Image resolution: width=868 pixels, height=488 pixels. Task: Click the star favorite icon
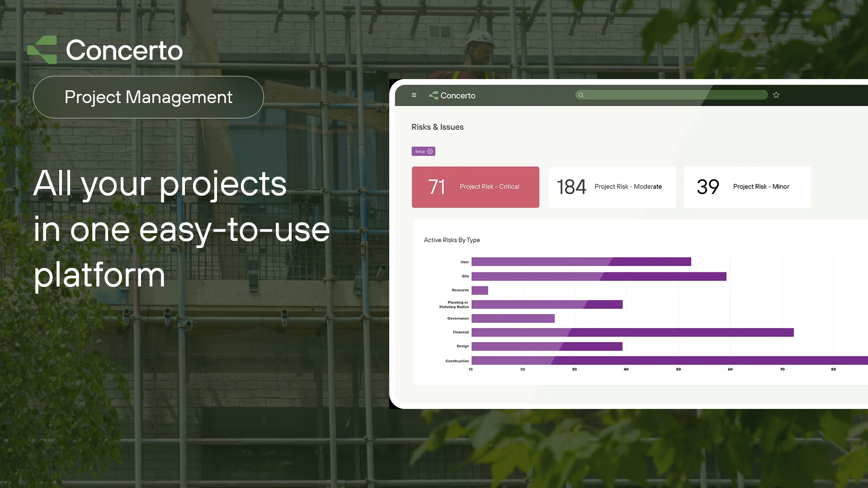[x=776, y=95]
